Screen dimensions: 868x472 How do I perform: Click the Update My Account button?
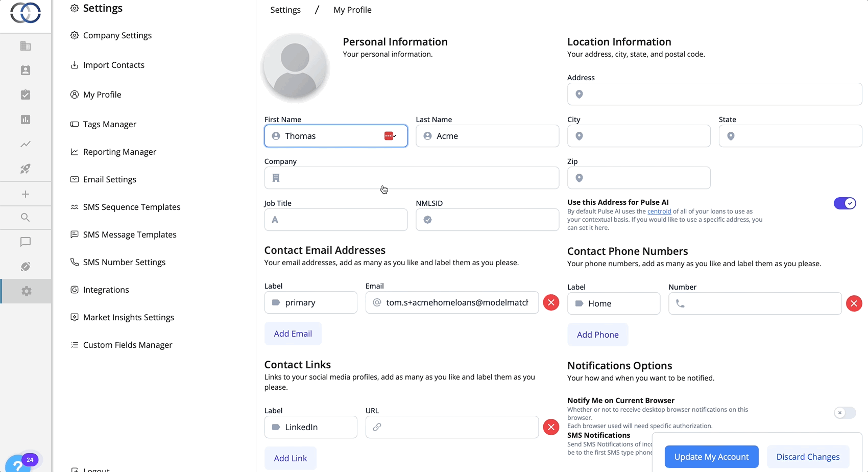(x=711, y=457)
